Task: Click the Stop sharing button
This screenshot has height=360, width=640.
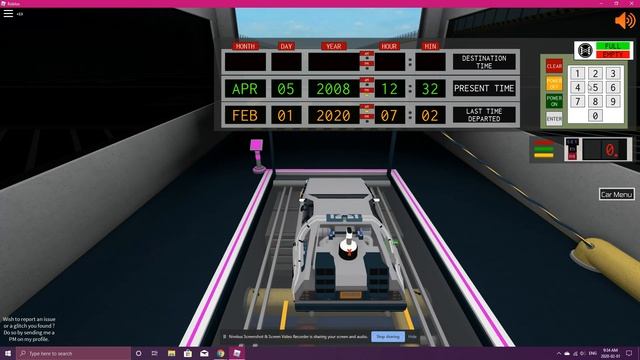Action: pyautogui.click(x=388, y=337)
